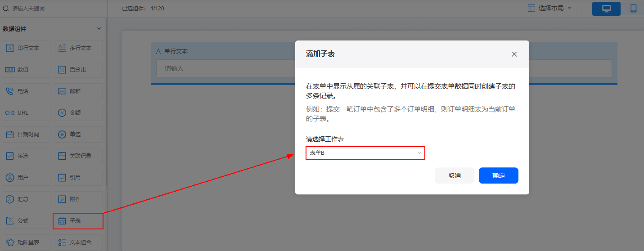
Task: Select the 百分比 percentage component
Action: 79,70
